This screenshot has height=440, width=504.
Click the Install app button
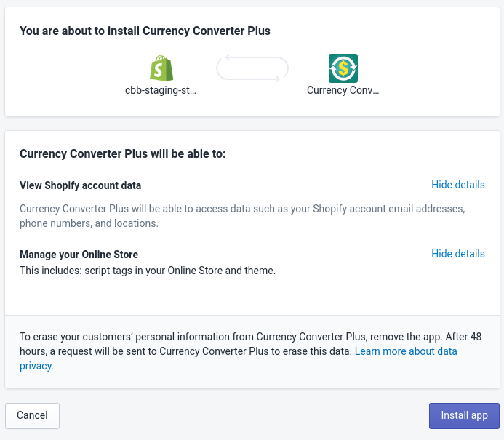click(x=464, y=416)
